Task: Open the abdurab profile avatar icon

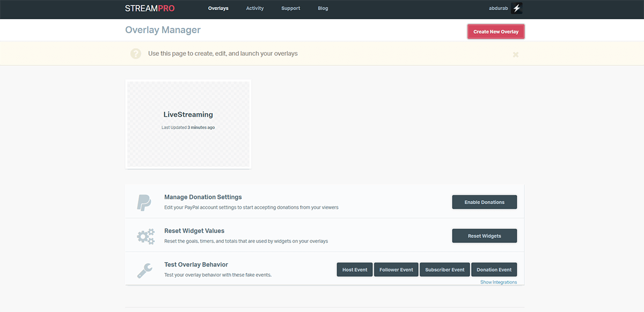Action: 517,9
